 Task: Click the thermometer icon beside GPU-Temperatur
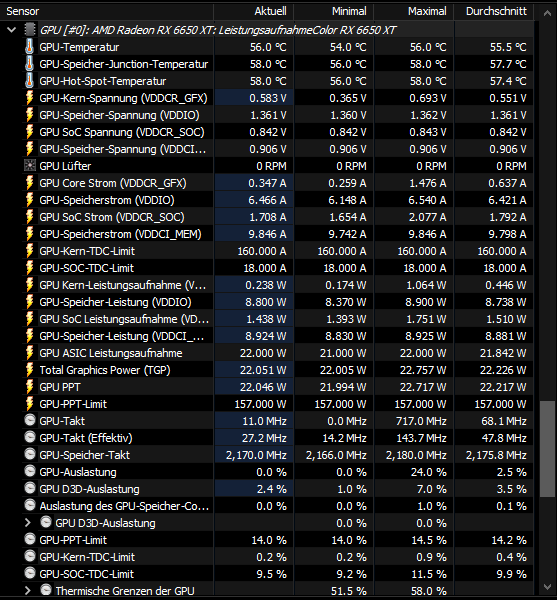click(29, 47)
